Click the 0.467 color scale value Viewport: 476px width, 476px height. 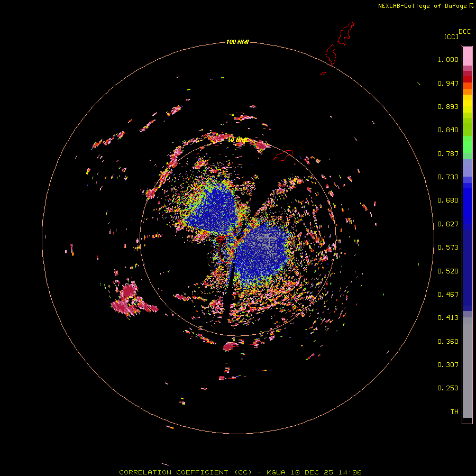(x=448, y=295)
